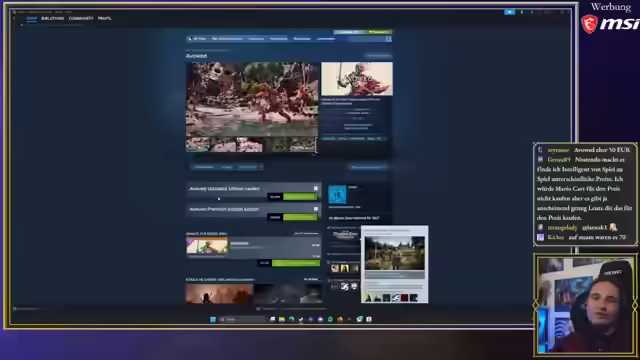The image size is (640, 360).
Task: Select the first screenshot thumbnail in the strip
Action: pos(198,145)
